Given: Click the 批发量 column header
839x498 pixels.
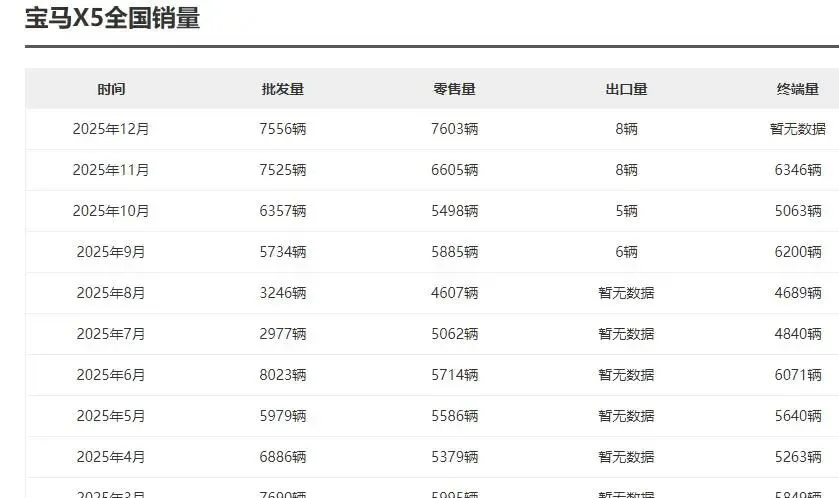Looking at the screenshot, I should pyautogui.click(x=283, y=89).
